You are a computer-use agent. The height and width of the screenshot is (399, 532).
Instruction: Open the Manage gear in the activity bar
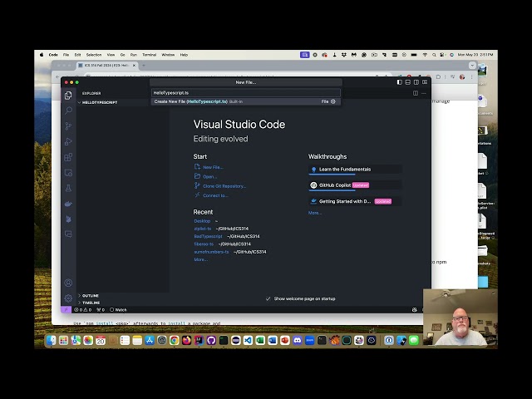tap(68, 298)
